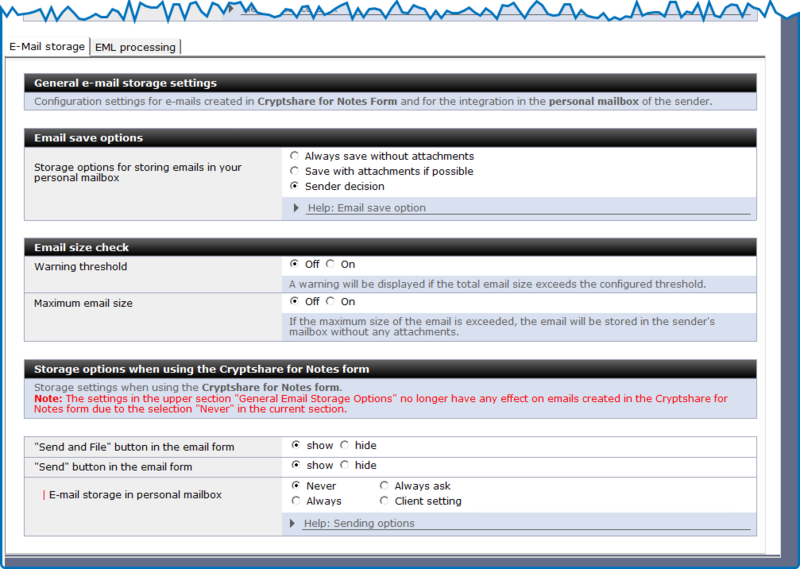Viewport: 800px width, 569px height.
Task: Hide the "Send" button in email form
Action: tap(345, 465)
